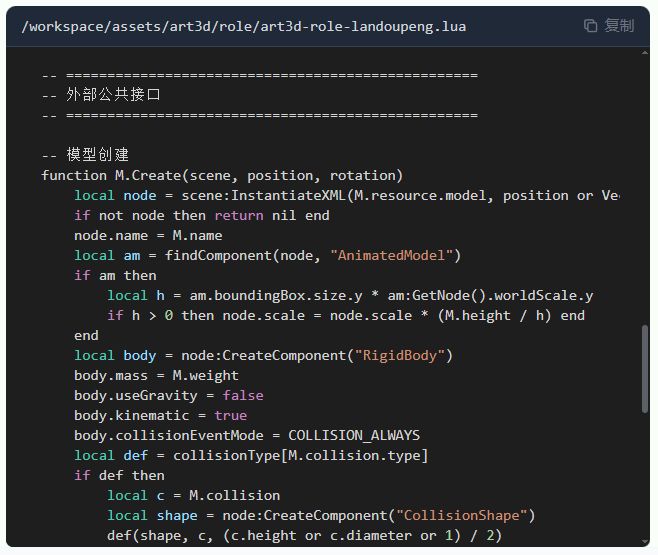Screen dimensions: 658x555
Task: Click the line local def = collisionType[M.collision.type]
Action: pos(251,456)
